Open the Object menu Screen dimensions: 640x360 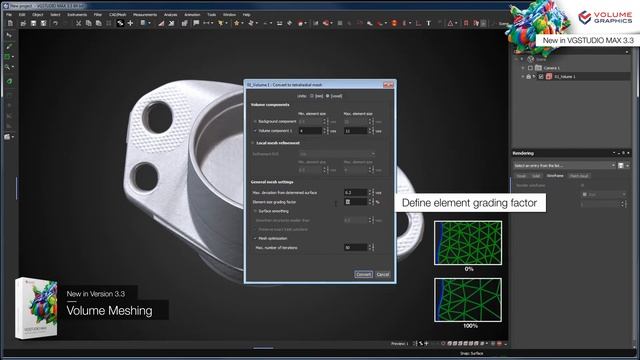38,15
